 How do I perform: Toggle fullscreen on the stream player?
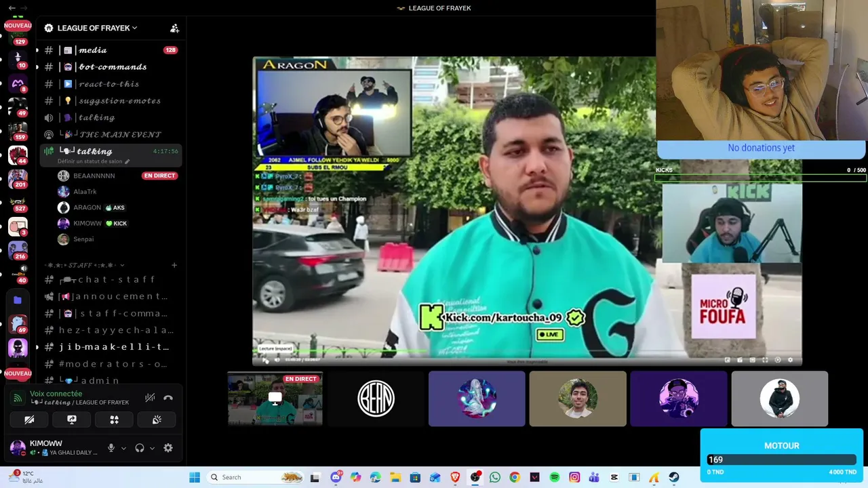765,360
